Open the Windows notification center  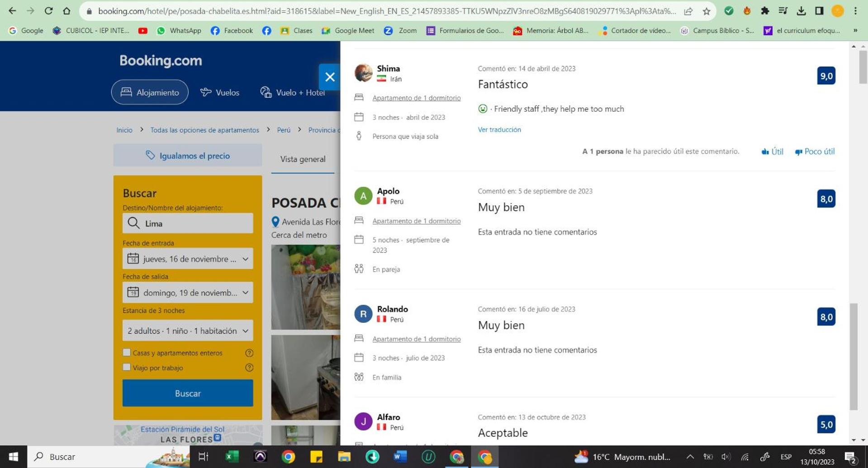[x=850, y=457]
